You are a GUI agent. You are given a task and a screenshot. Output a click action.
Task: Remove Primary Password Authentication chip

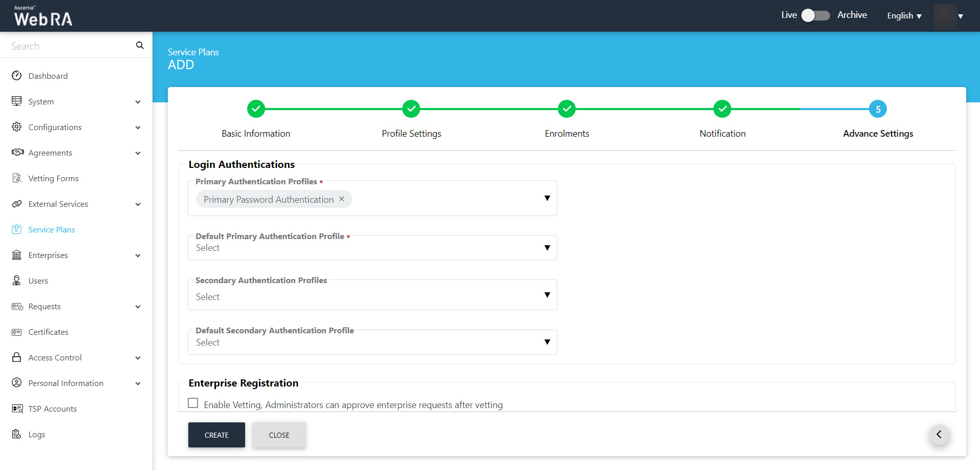coord(342,199)
